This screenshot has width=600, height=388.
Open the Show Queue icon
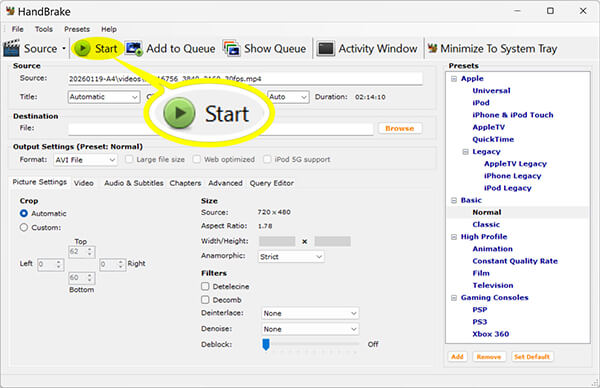pyautogui.click(x=232, y=49)
